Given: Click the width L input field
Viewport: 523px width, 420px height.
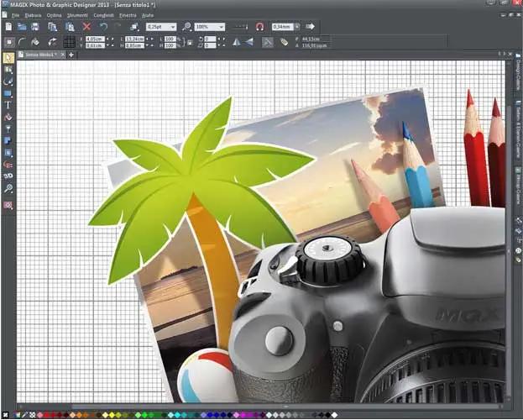Looking at the screenshot, I should click(x=135, y=39).
